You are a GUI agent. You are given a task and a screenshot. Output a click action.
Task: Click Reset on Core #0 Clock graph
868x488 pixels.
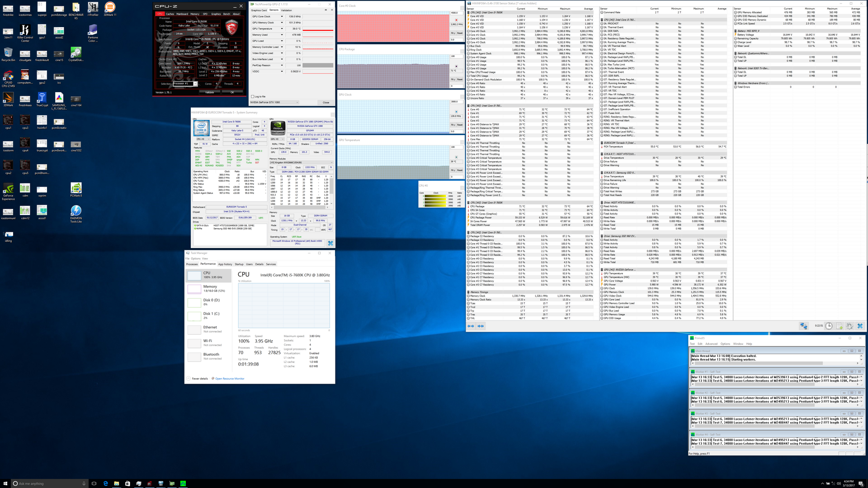coord(460,33)
